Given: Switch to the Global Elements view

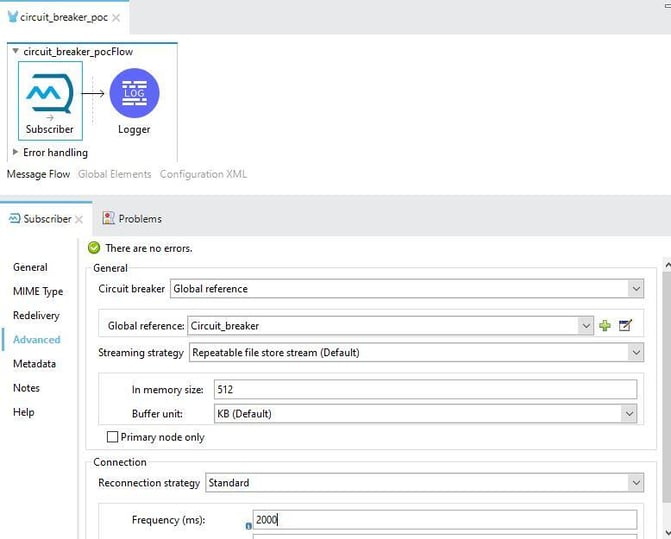Looking at the screenshot, I should click(114, 174).
